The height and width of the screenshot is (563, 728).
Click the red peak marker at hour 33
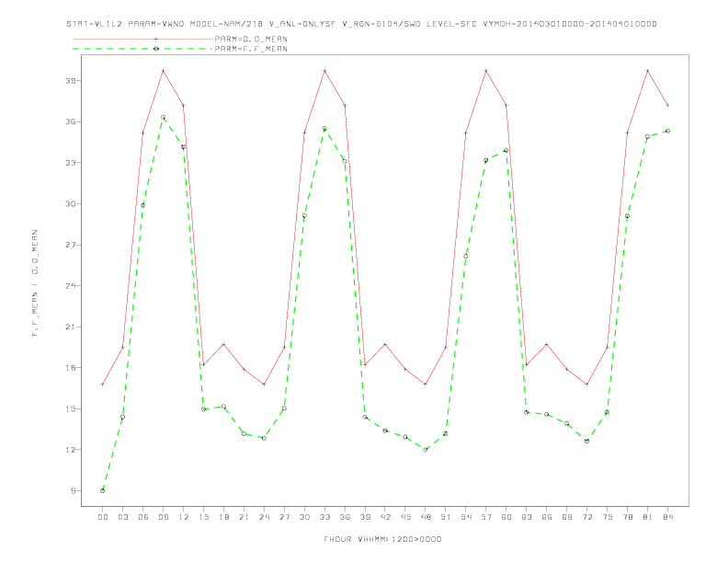pyautogui.click(x=324, y=71)
